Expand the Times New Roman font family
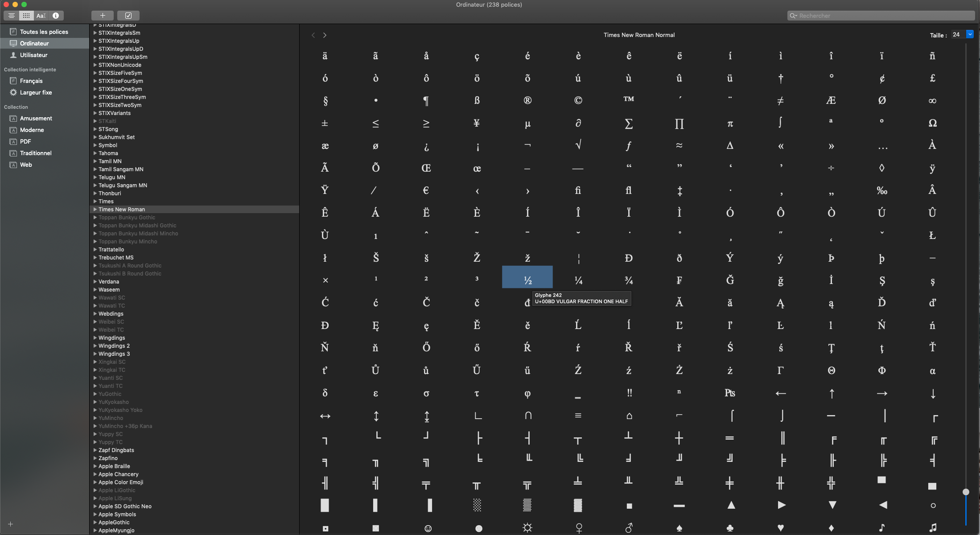980x535 pixels. (x=95, y=209)
